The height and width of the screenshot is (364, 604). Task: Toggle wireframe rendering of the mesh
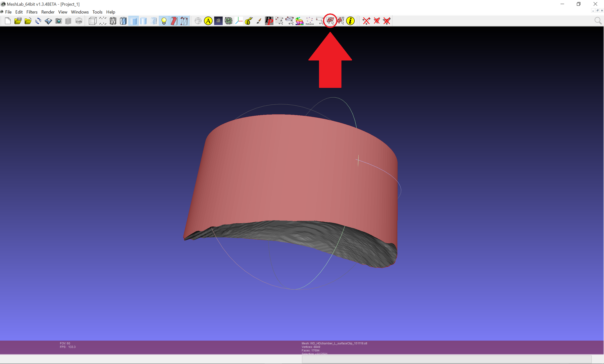click(x=113, y=21)
